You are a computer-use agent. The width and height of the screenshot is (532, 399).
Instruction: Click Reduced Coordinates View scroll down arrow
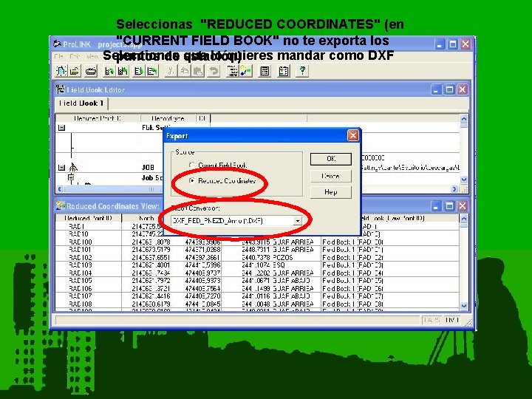464,306
